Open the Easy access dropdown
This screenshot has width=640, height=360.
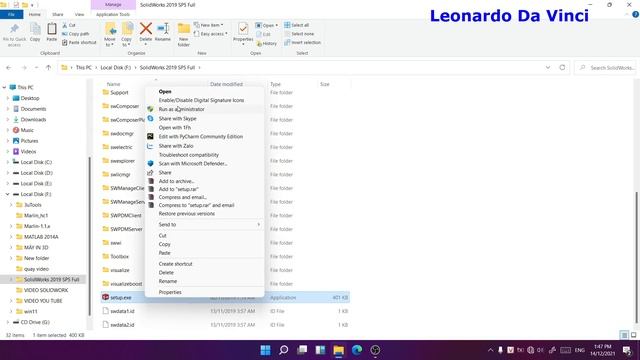[x=211, y=34]
